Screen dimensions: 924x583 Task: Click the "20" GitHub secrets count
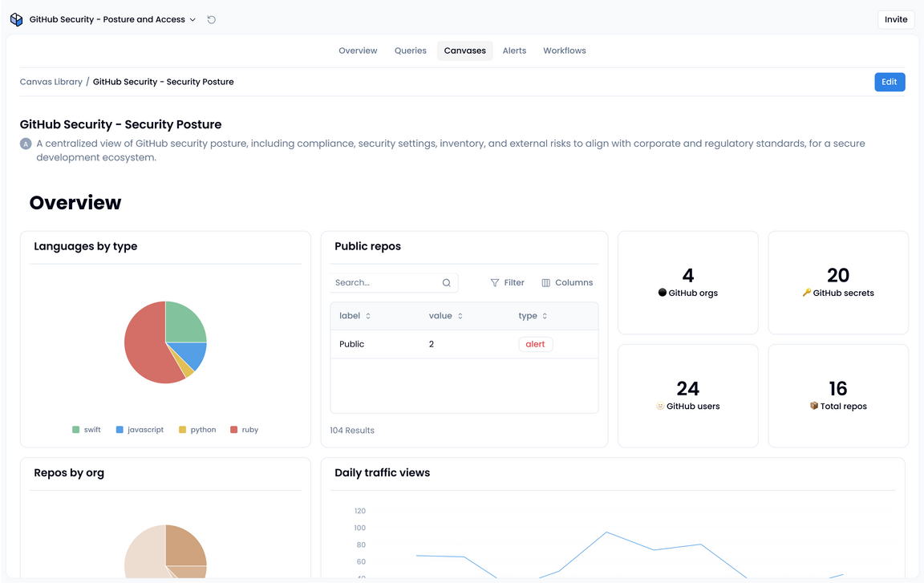pyautogui.click(x=838, y=275)
